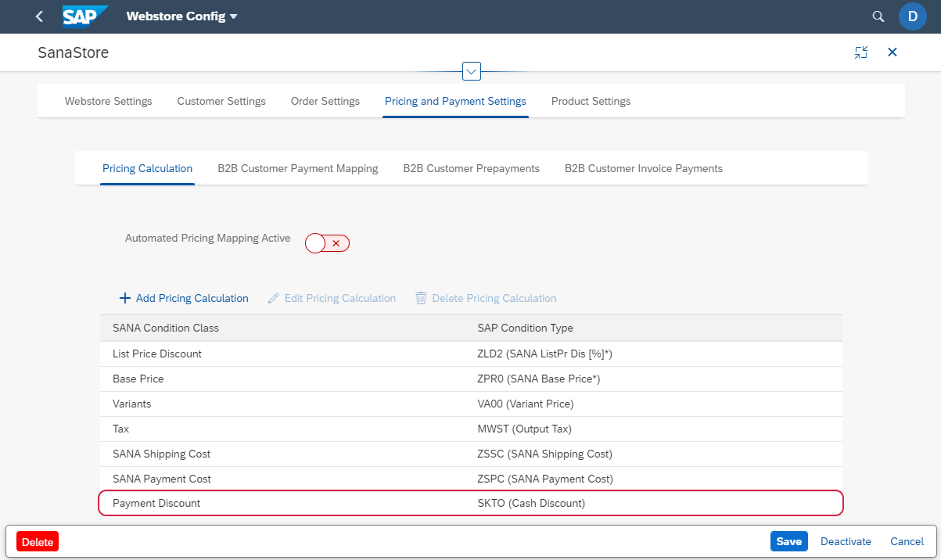Screen dimensions: 941x560
Task: Click the Automated Pricing Mapping Active label
Action: coord(208,239)
